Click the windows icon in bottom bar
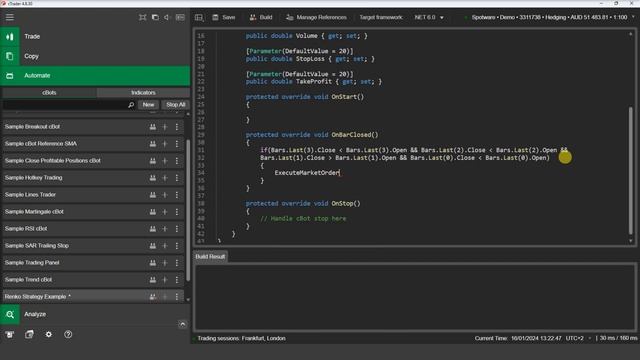 (x=29, y=334)
